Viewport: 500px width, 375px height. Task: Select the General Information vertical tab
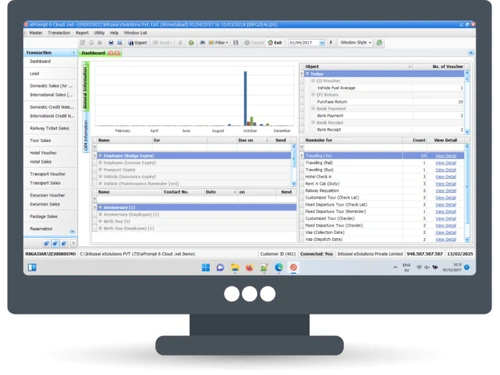tap(85, 87)
